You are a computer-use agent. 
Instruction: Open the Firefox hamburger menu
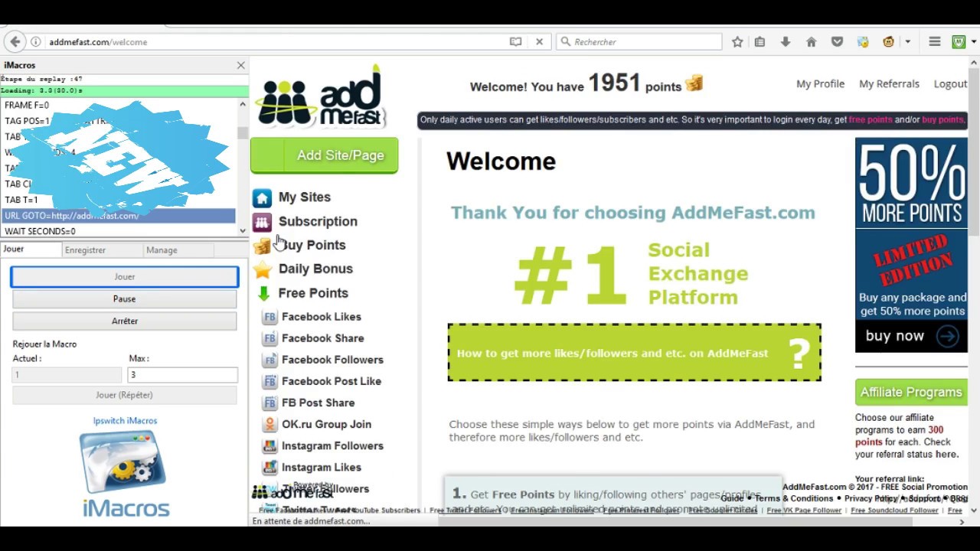point(935,42)
